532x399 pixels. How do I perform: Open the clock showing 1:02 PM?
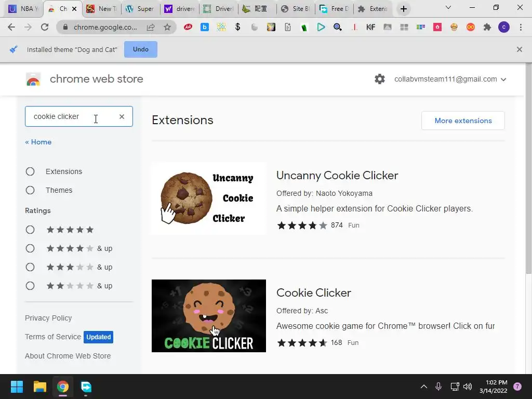[x=493, y=387]
